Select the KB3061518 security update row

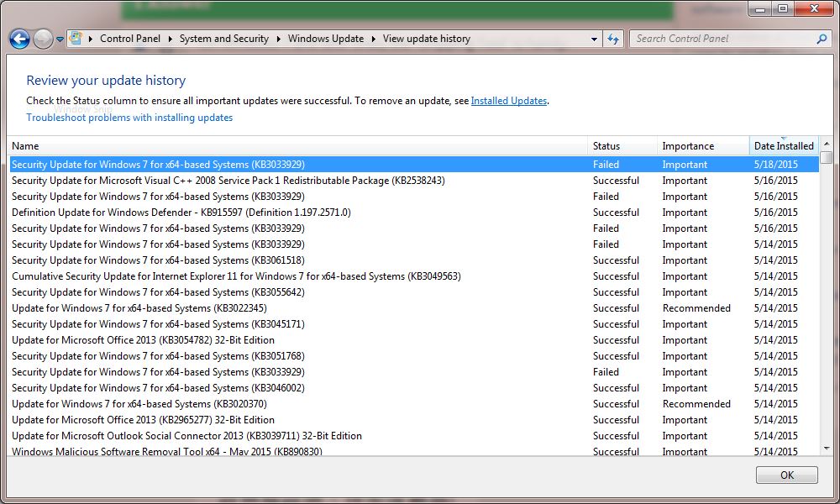point(413,260)
